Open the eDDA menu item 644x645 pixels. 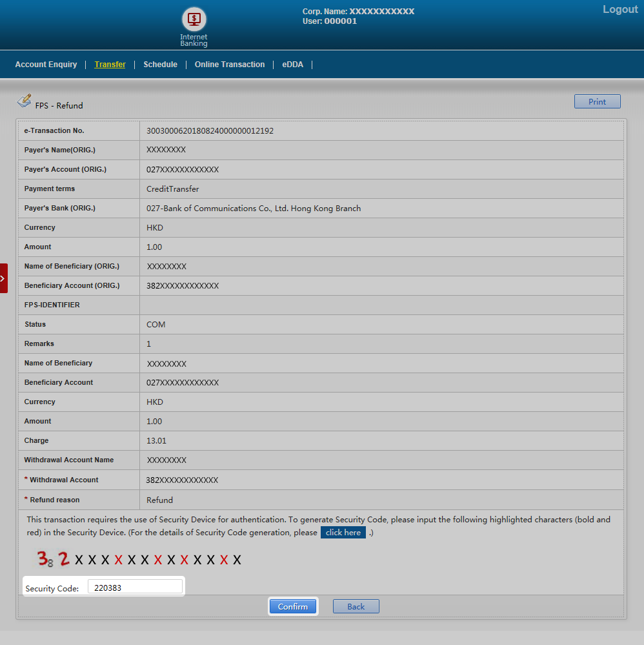click(x=292, y=65)
